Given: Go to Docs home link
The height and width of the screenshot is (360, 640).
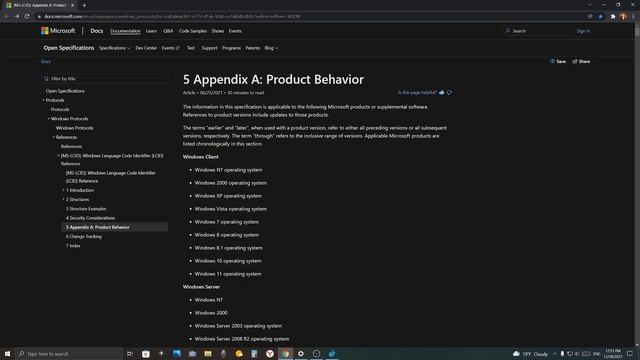Looking at the screenshot, I should click(x=96, y=31).
